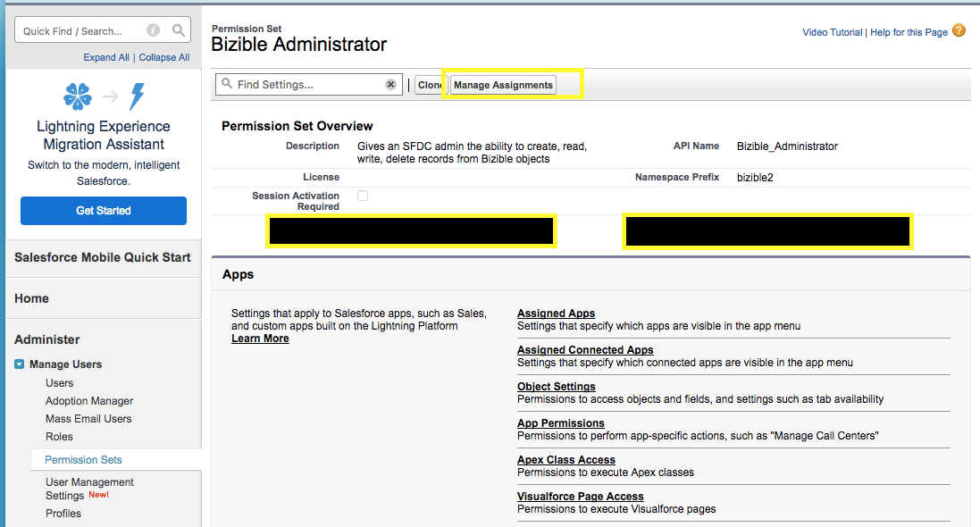
Task: Clear the Find Settings field with the x icon
Action: point(390,83)
